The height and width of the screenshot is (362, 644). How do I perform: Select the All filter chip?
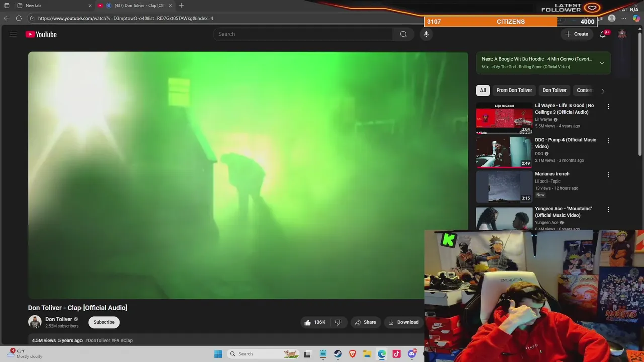tap(483, 90)
